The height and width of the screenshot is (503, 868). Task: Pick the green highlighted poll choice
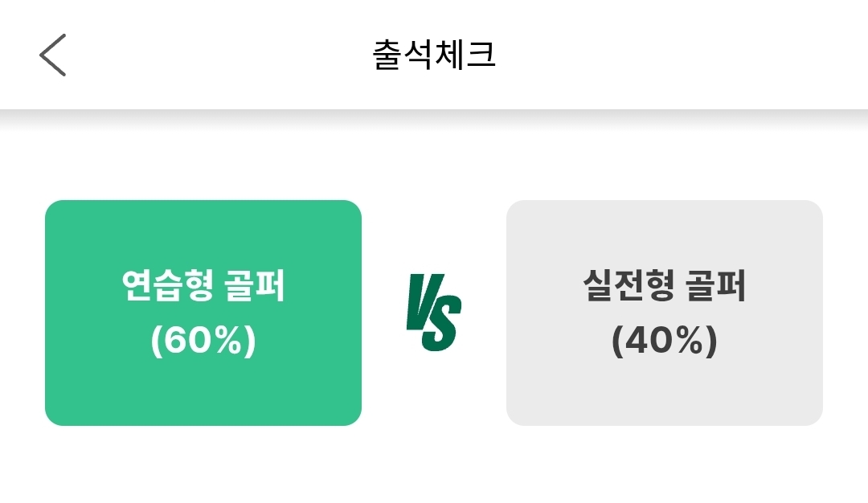pos(203,313)
